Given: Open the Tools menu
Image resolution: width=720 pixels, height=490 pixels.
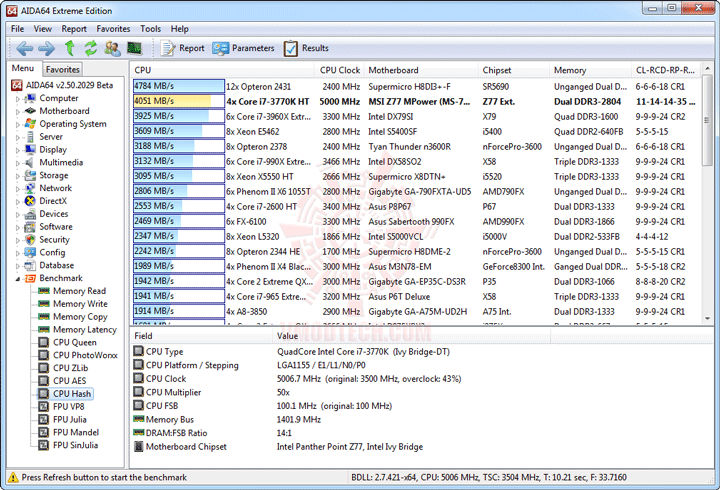Looking at the screenshot, I should click(x=151, y=29).
